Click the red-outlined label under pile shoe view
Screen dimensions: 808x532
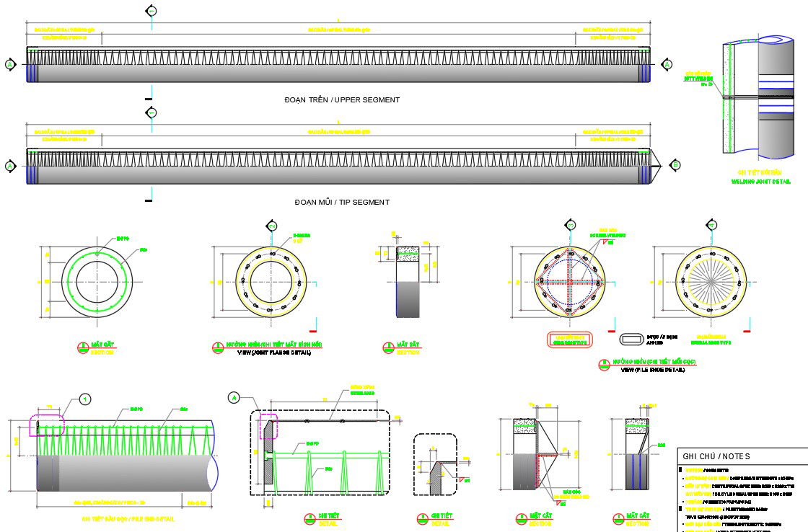tap(570, 340)
